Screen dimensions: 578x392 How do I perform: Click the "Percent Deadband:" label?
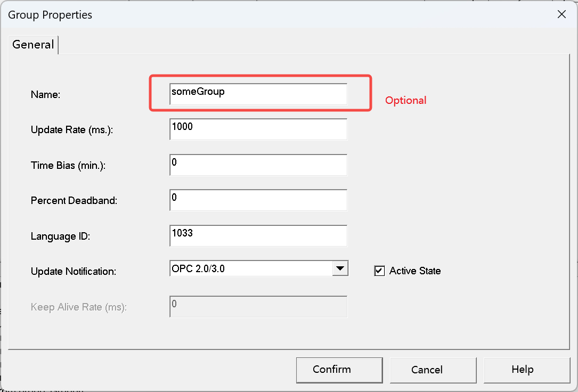point(74,201)
